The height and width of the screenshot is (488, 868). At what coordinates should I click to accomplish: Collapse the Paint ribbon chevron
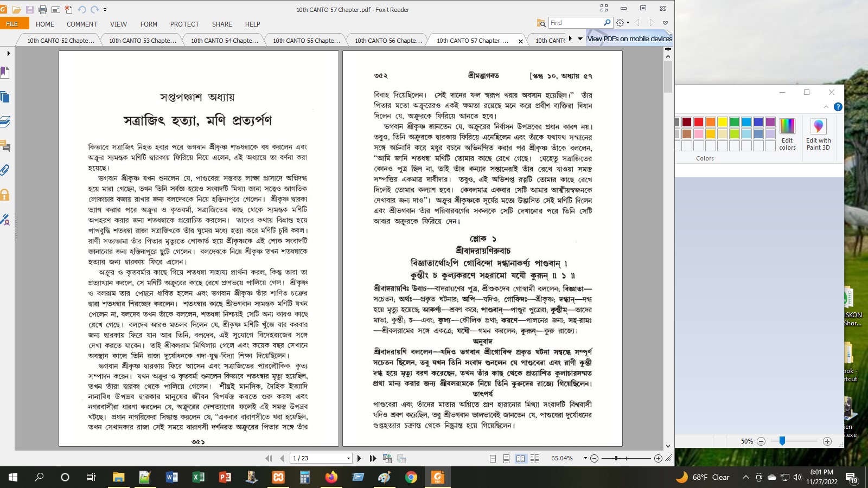(826, 107)
